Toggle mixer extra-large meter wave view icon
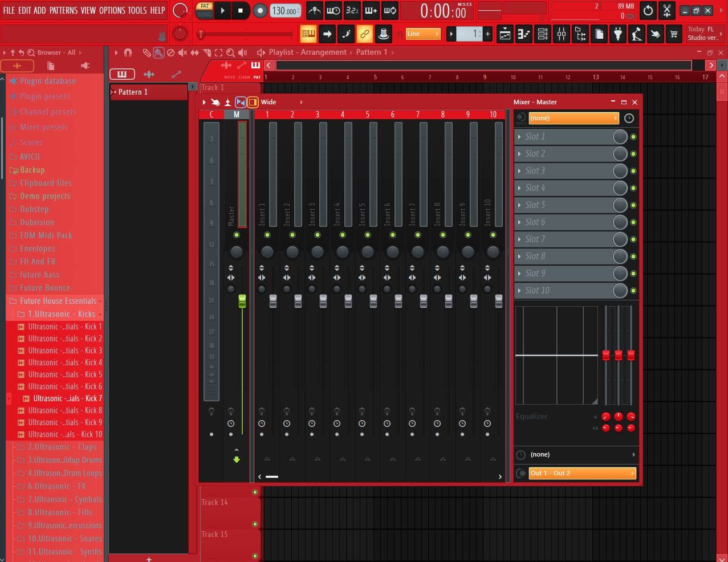This screenshot has width=728, height=562. (x=241, y=102)
